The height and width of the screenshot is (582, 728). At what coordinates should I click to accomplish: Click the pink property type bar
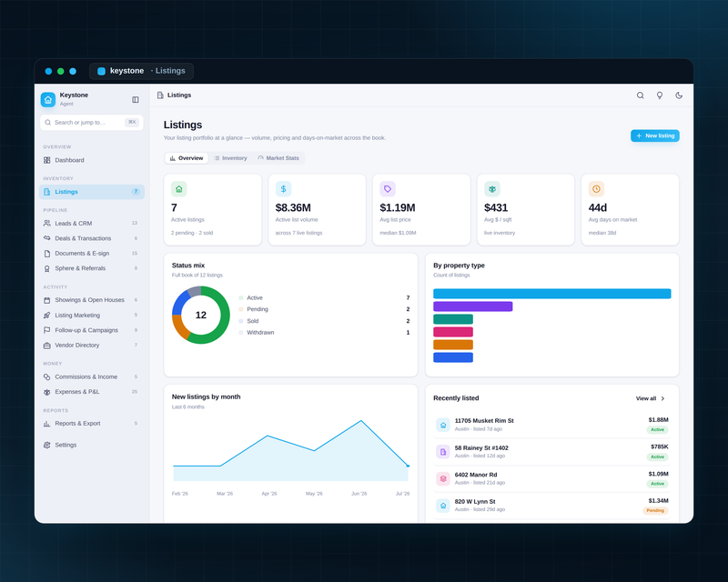click(453, 332)
